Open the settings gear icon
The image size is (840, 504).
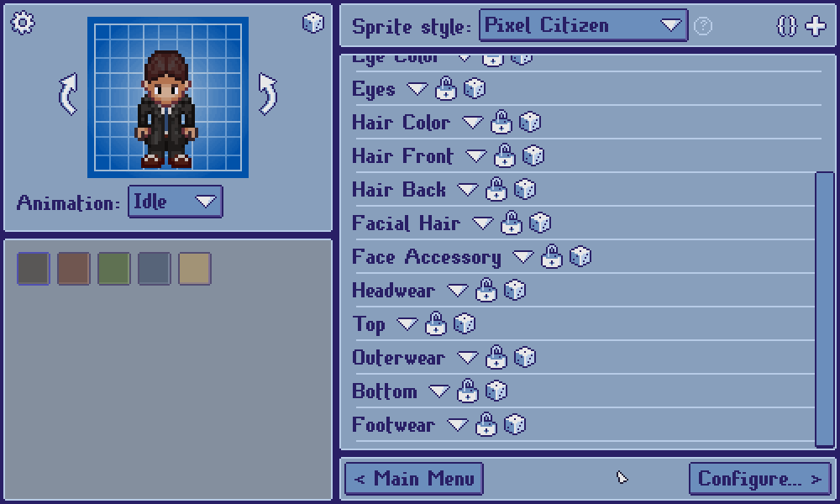(23, 23)
